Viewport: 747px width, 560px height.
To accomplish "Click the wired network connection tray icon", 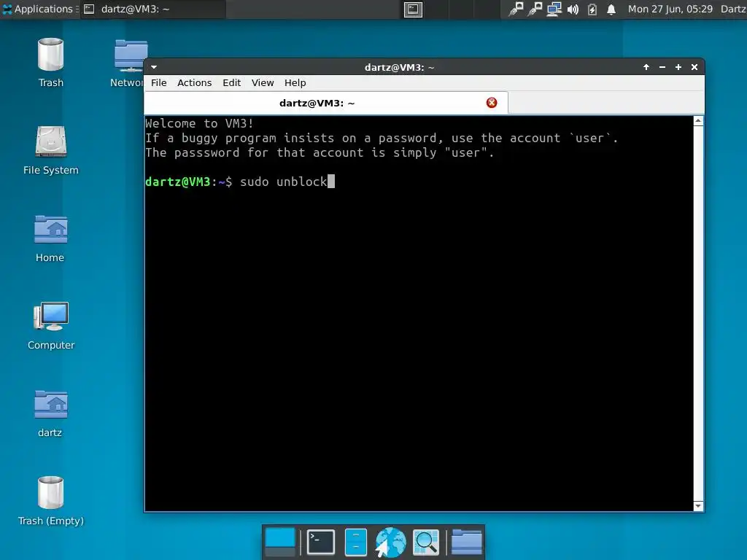I will [554, 9].
